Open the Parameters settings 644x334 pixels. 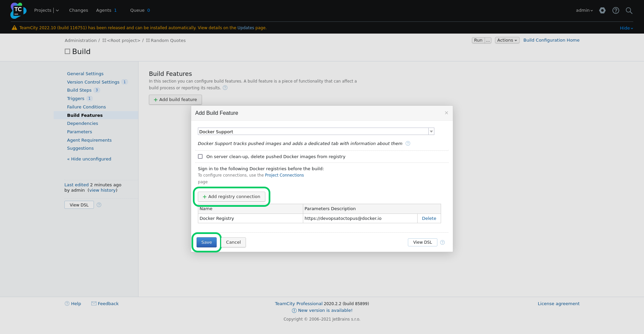(79, 132)
